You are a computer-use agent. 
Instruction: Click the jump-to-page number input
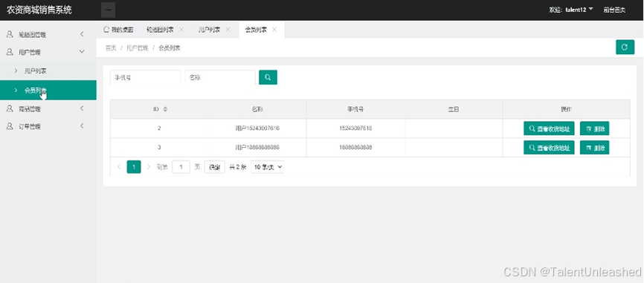point(181,167)
